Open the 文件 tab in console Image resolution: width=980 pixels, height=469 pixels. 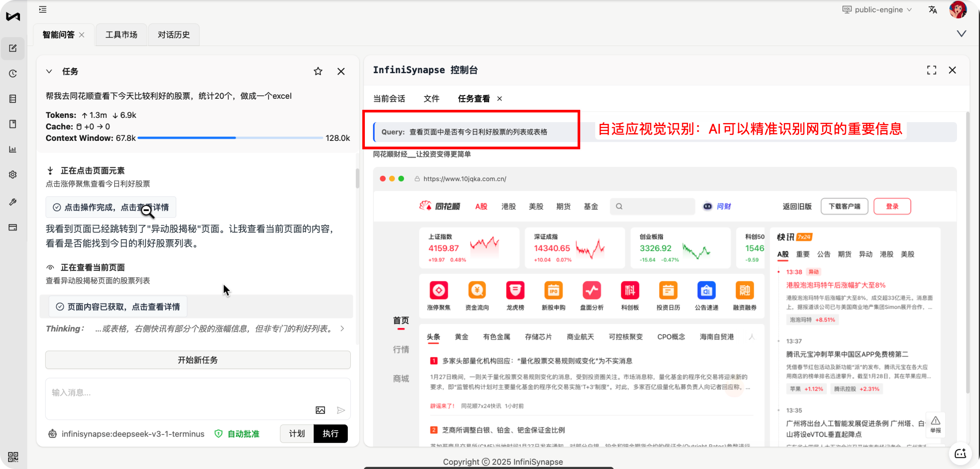tap(431, 99)
